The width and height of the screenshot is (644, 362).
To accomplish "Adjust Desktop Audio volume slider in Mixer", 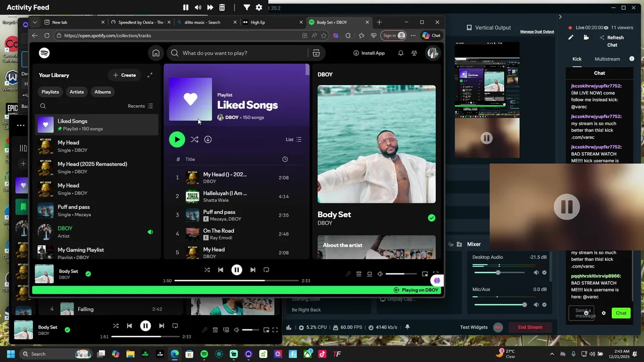I will tap(499, 273).
